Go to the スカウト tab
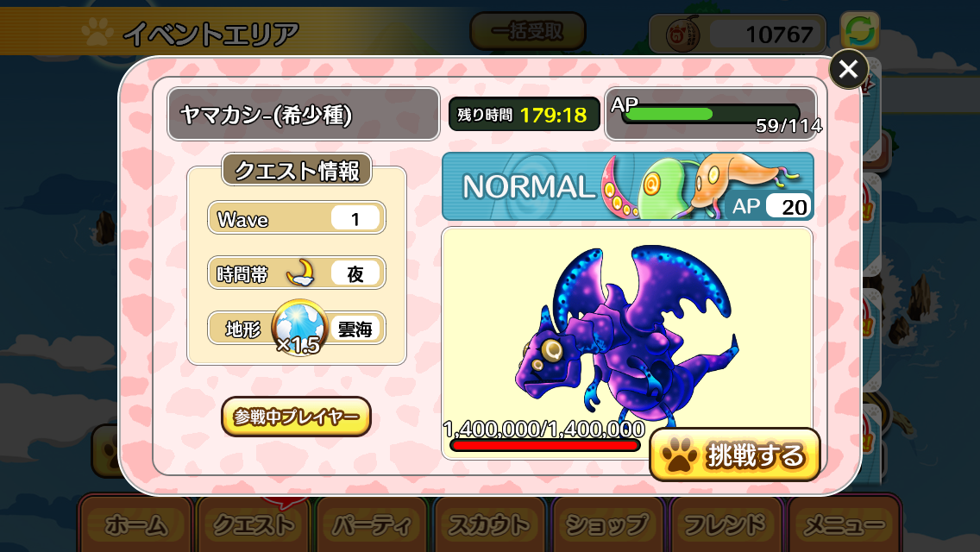This screenshot has width=980, height=552. point(490,524)
